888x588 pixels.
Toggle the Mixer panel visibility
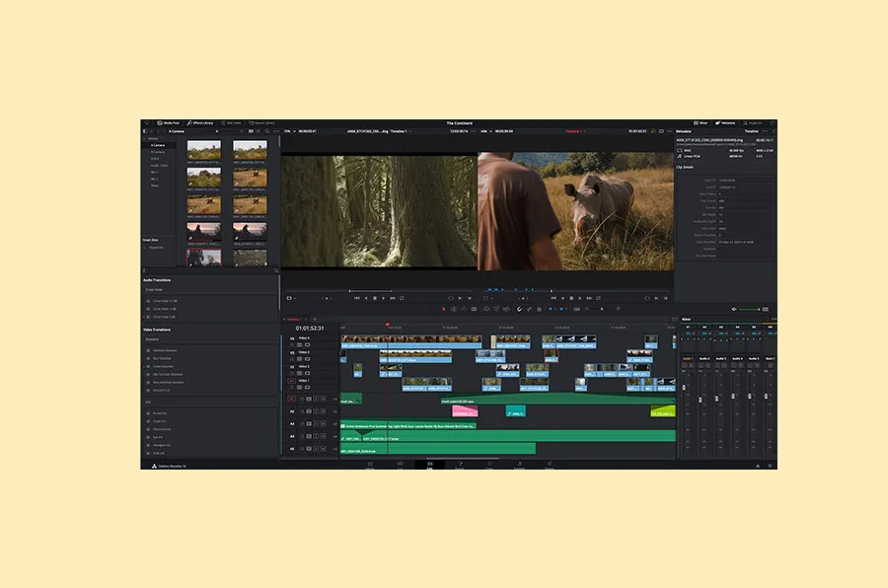pos(702,122)
